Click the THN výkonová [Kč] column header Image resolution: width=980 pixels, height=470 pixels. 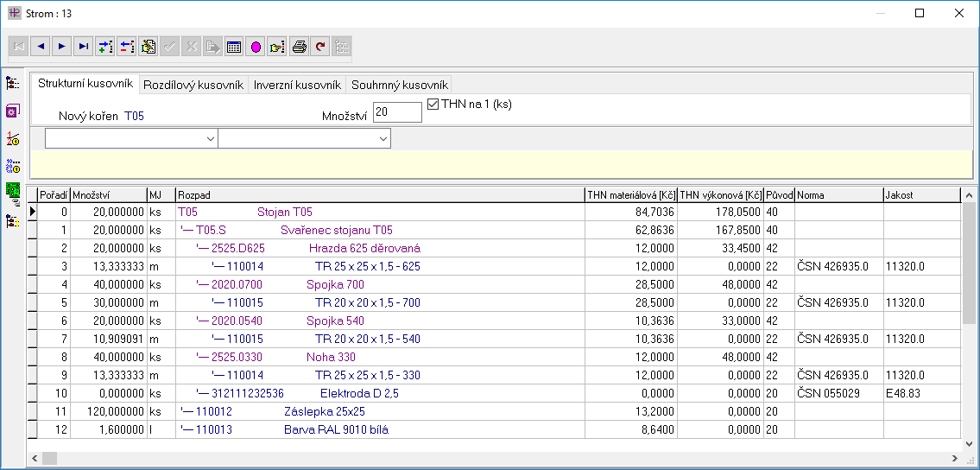click(x=721, y=195)
